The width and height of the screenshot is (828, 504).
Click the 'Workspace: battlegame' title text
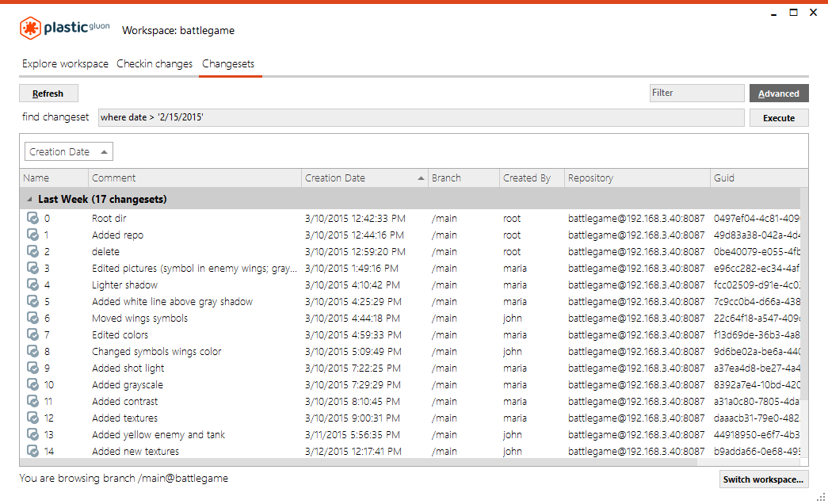(x=178, y=31)
